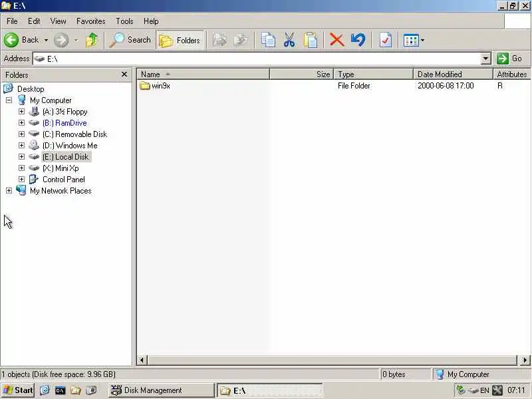Open Properties with the checkmark icon

point(386,40)
